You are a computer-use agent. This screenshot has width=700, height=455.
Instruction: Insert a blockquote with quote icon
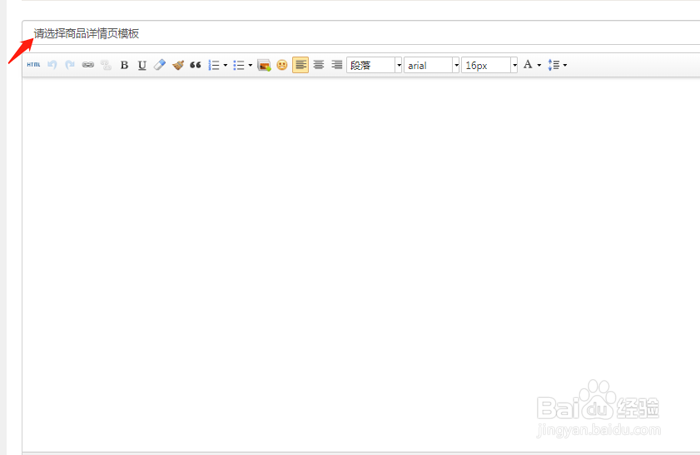tap(196, 65)
